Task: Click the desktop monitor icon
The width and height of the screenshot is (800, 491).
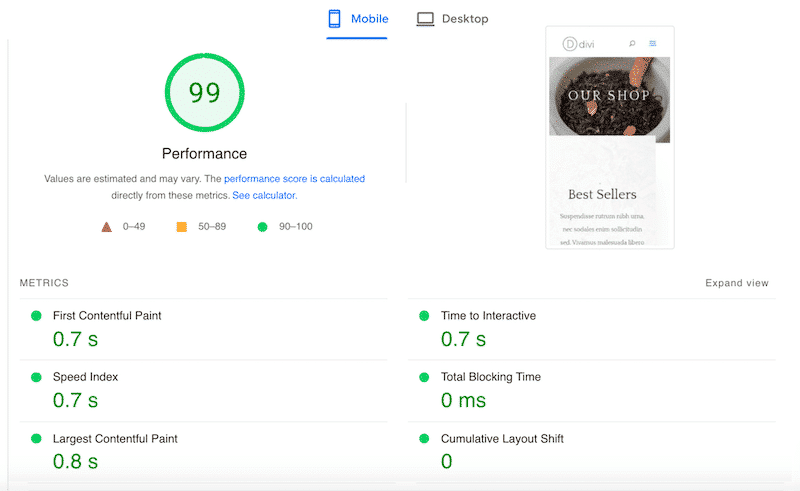Action: tap(425, 19)
